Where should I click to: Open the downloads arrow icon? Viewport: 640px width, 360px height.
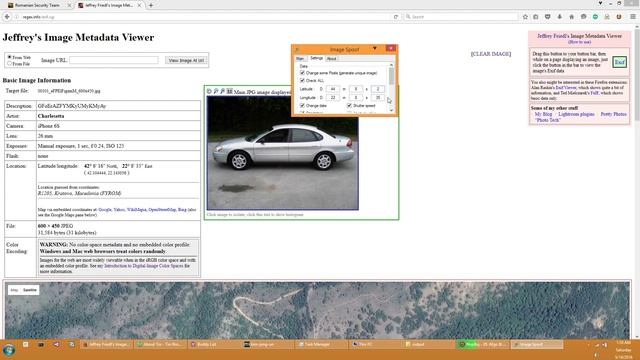pos(559,17)
